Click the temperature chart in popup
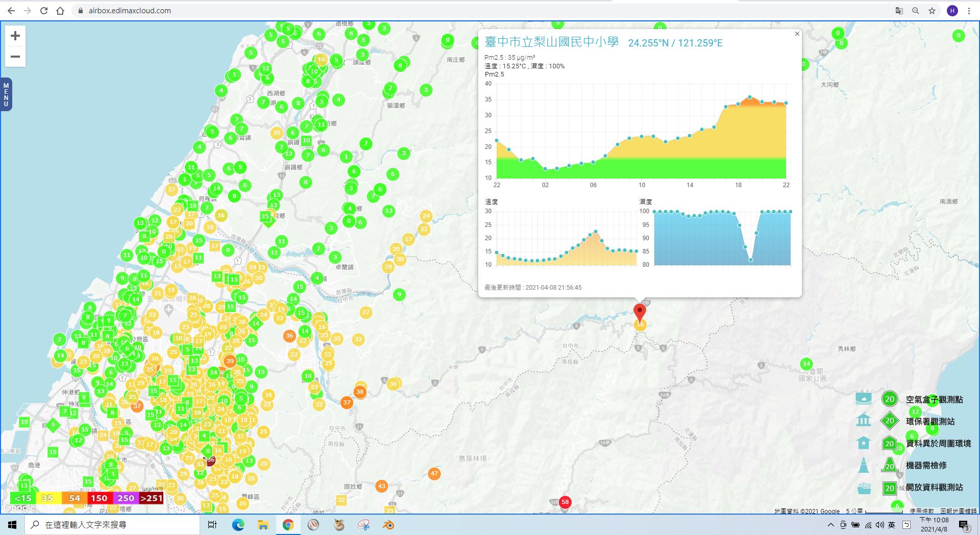The width and height of the screenshot is (980, 535). pos(567,238)
